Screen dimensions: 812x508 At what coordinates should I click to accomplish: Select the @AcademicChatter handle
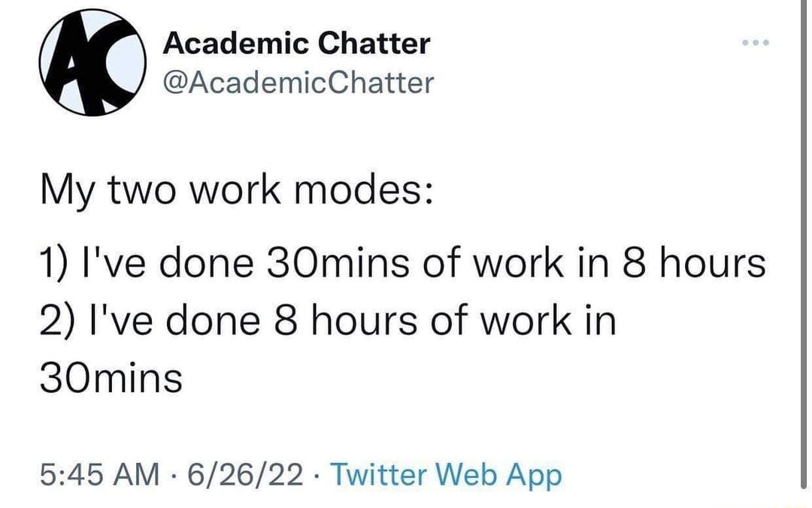coord(297,83)
